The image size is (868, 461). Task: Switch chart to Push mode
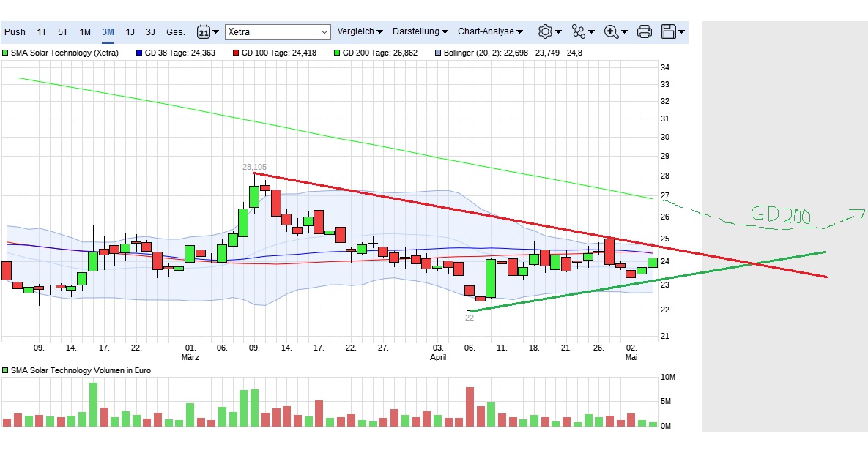[15, 32]
